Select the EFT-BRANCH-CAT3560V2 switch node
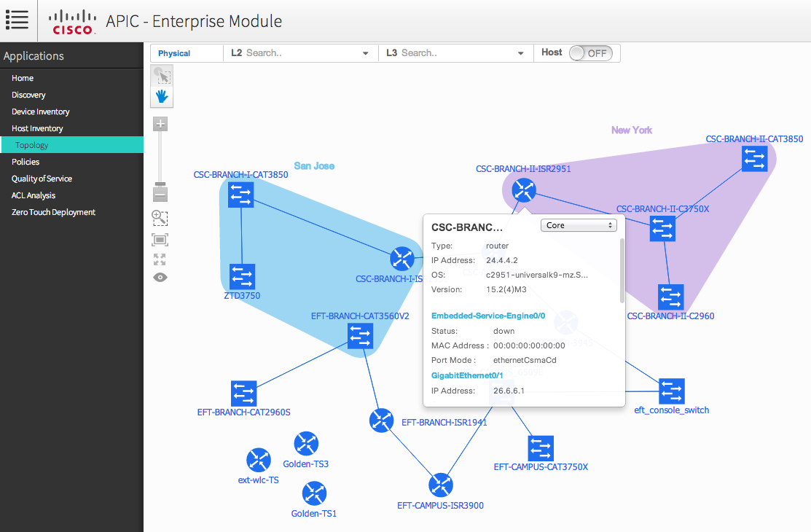The width and height of the screenshot is (811, 532). pos(360,336)
